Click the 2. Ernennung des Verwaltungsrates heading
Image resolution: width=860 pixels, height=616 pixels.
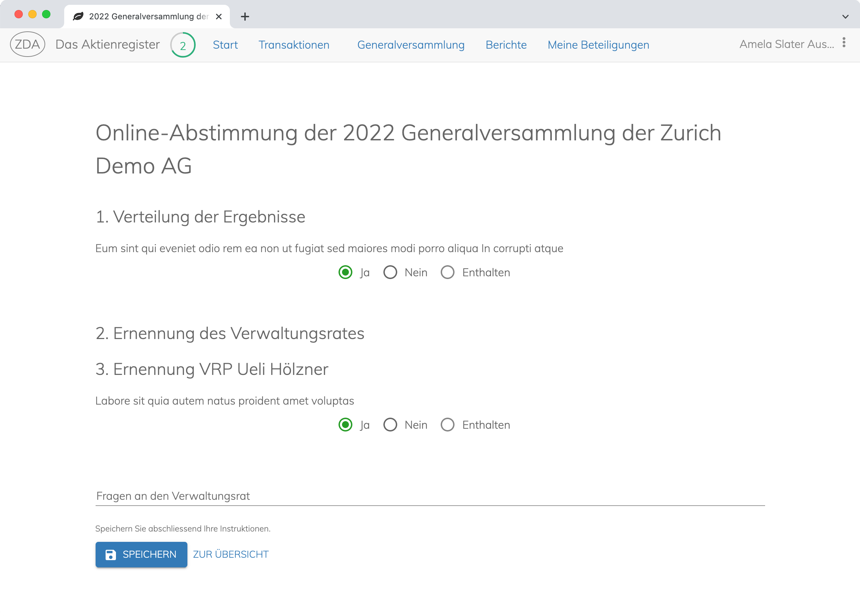pyautogui.click(x=230, y=334)
